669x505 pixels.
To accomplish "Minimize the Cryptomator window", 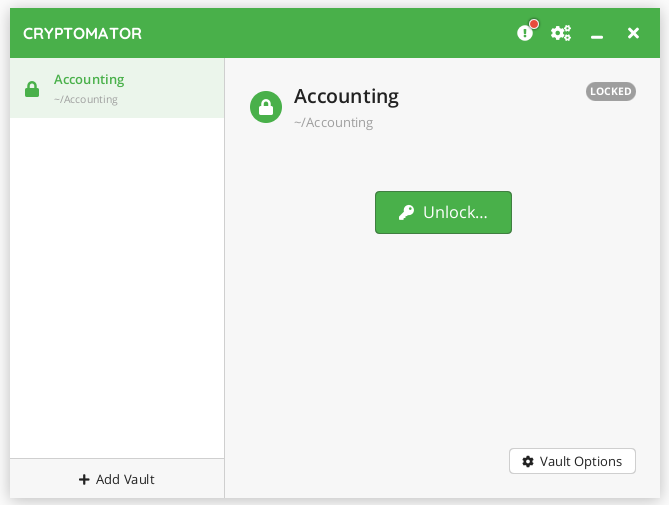I will [x=597, y=35].
